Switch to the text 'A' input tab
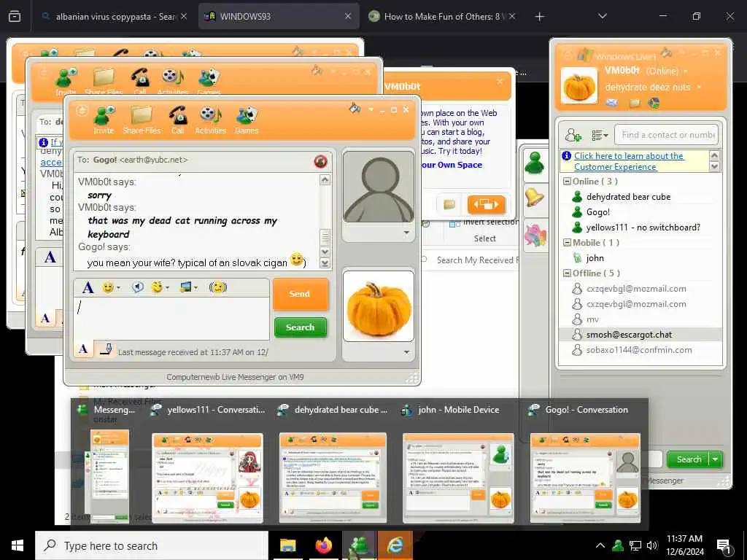This screenshot has height=560, width=747. click(83, 349)
